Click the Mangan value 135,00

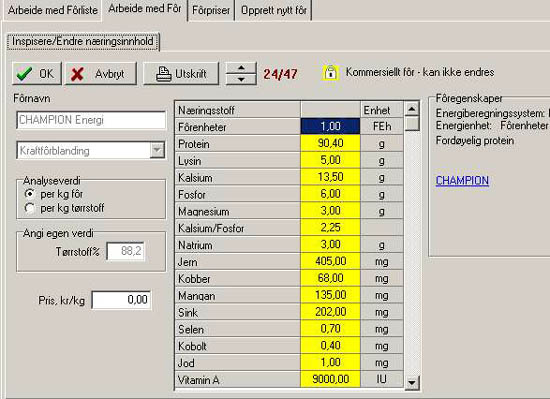(330, 295)
